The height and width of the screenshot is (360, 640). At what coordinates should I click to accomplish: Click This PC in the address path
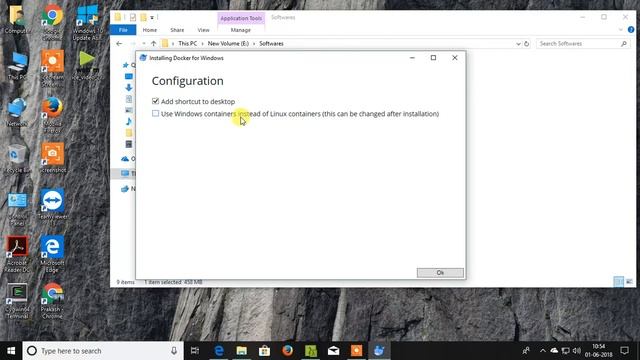[187, 44]
